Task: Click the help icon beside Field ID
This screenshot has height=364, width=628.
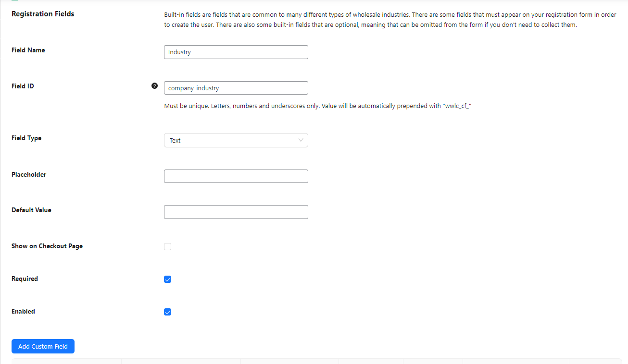Action: (x=154, y=85)
